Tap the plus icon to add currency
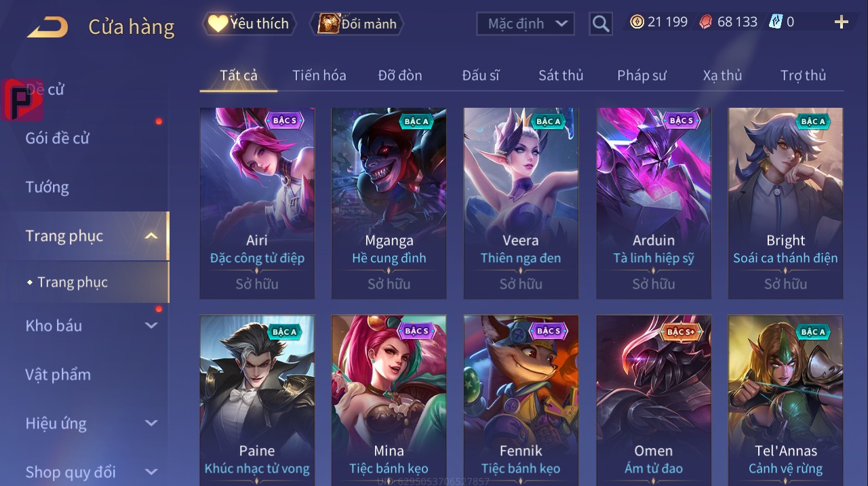The width and height of the screenshot is (868, 486). pos(842,22)
